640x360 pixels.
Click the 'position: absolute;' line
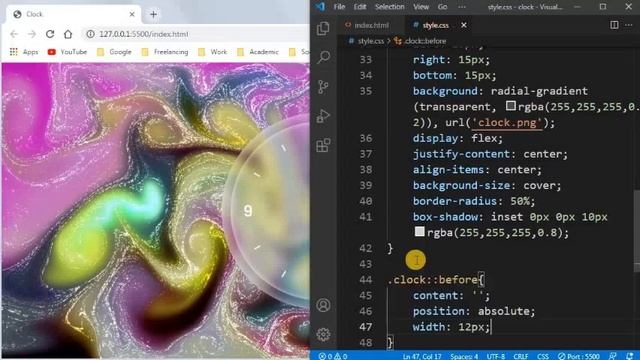click(x=473, y=311)
